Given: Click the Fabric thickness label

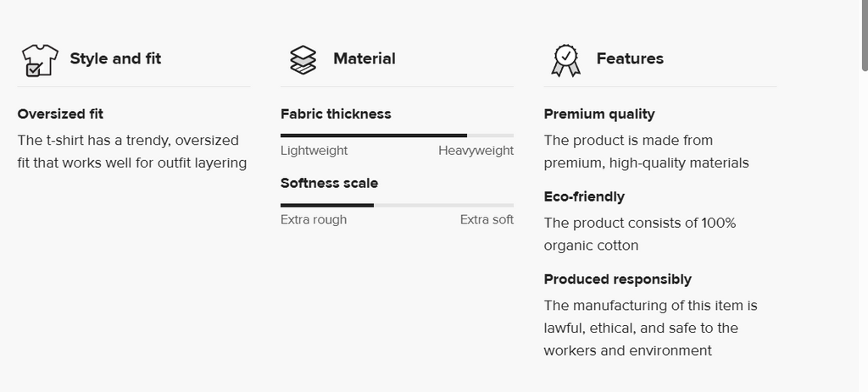Looking at the screenshot, I should (x=336, y=113).
